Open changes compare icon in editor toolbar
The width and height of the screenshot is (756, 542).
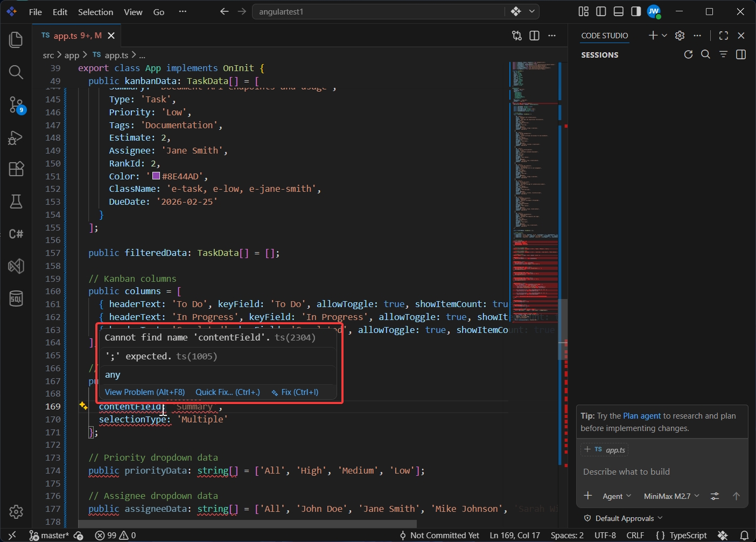pos(517,36)
